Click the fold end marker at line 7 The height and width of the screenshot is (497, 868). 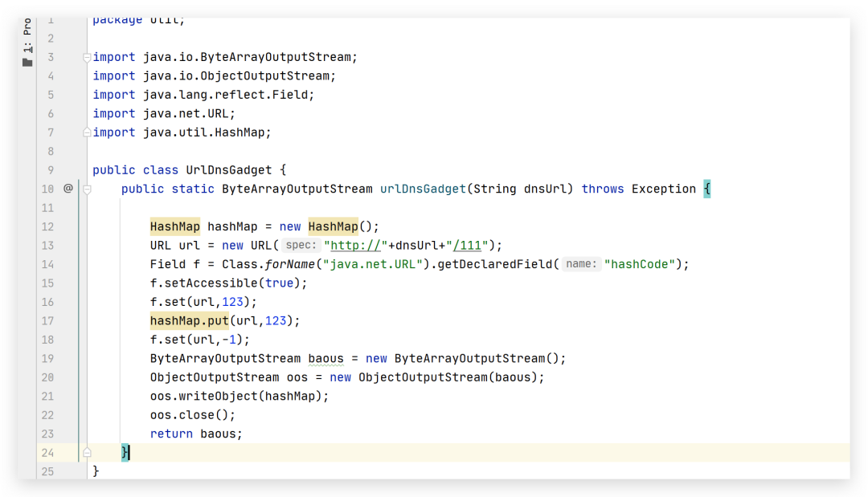87,132
